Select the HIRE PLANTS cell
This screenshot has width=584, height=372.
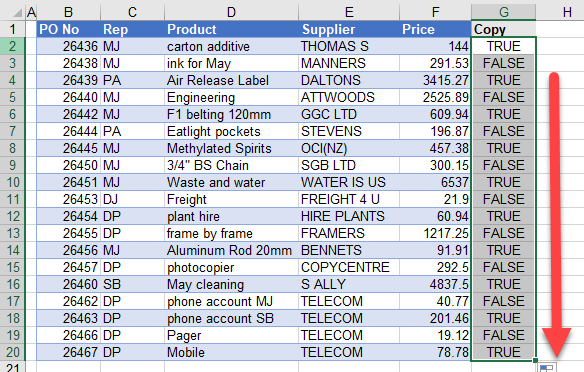[x=349, y=216]
